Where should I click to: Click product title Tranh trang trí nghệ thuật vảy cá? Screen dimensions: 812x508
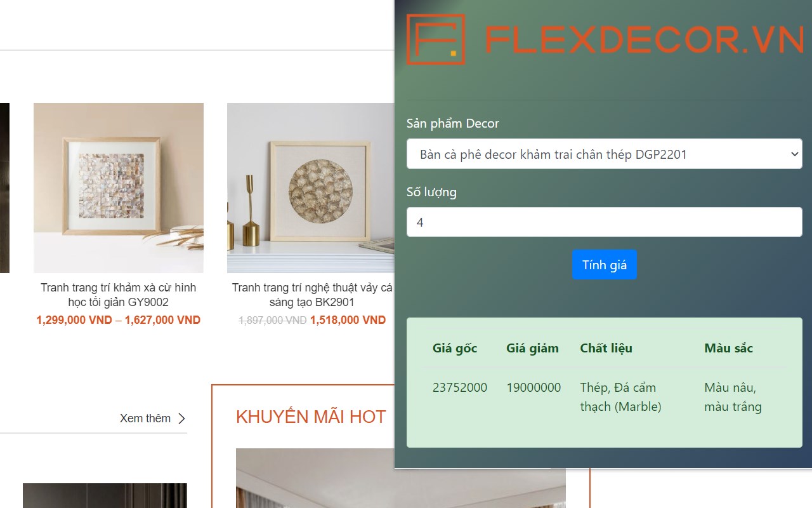312,295
